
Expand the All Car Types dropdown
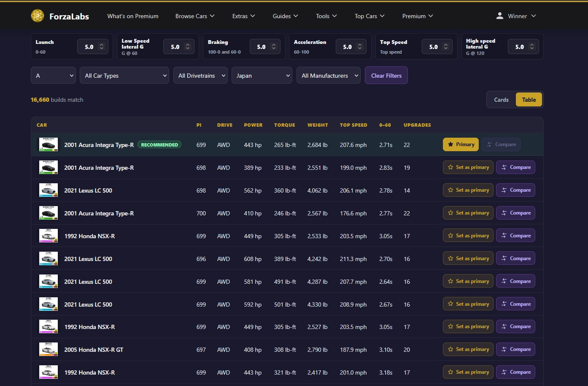pos(124,76)
